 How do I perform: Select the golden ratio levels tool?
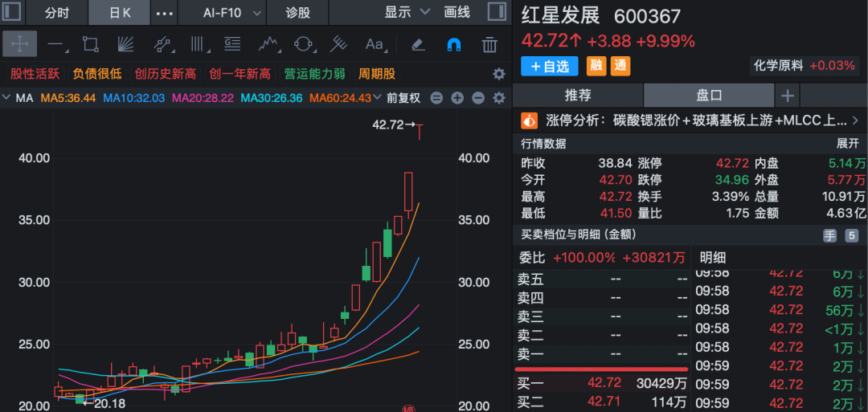pos(232,43)
